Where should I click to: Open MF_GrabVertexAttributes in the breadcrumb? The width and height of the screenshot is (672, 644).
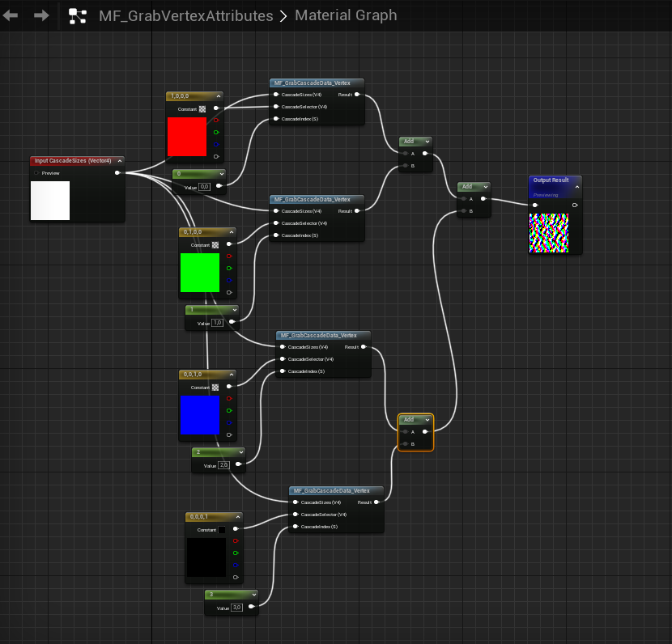[x=185, y=15]
